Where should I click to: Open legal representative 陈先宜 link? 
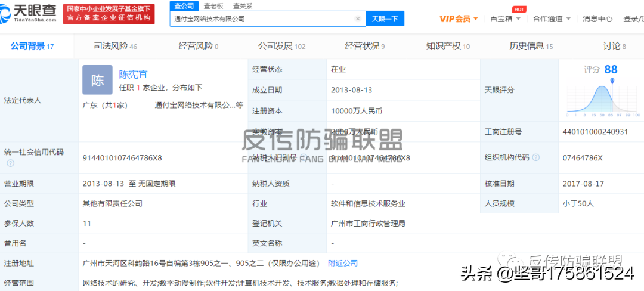coord(133,75)
